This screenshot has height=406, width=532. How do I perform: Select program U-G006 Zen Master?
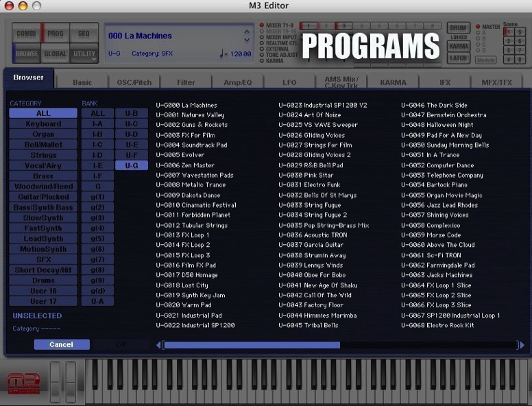point(185,165)
